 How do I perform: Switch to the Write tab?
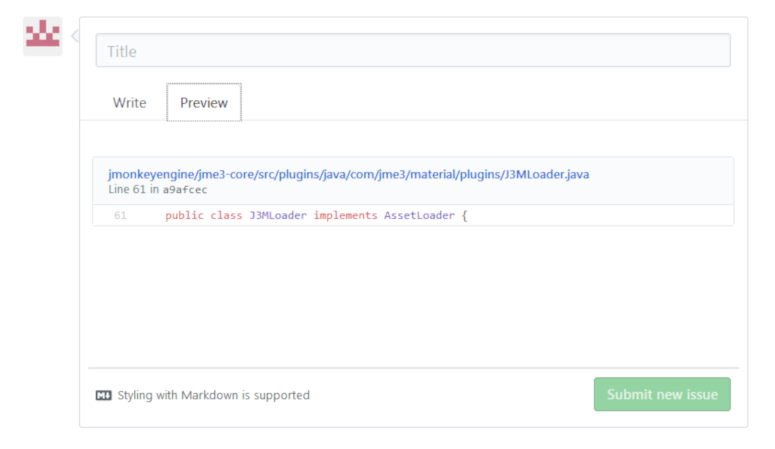[x=129, y=103]
